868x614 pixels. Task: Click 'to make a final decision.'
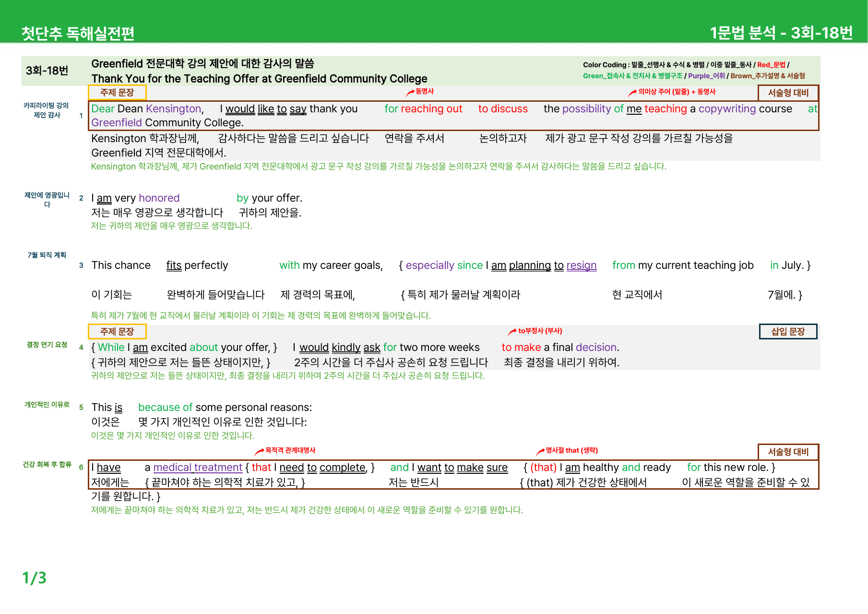point(560,348)
